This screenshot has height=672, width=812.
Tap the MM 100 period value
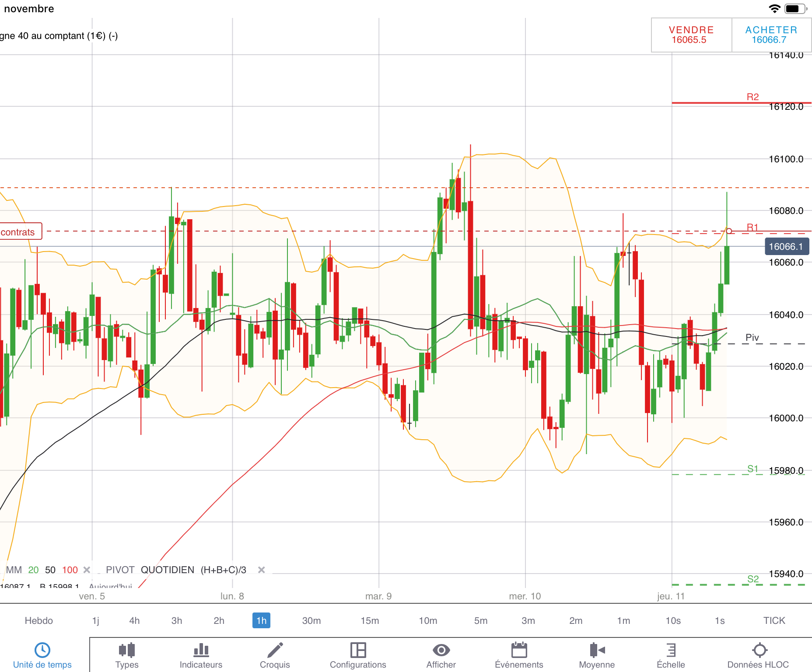click(x=70, y=570)
